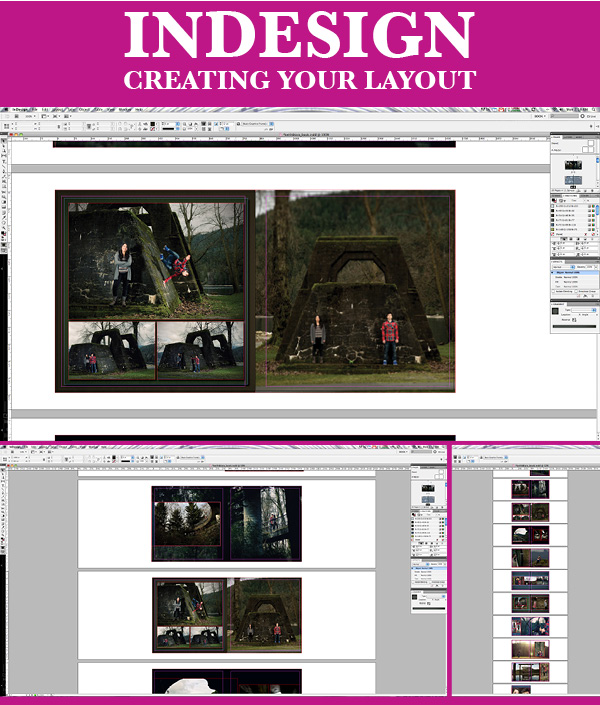Toggle constrain proportions chain in top control panel
This screenshot has width=600, height=705.
59,127
